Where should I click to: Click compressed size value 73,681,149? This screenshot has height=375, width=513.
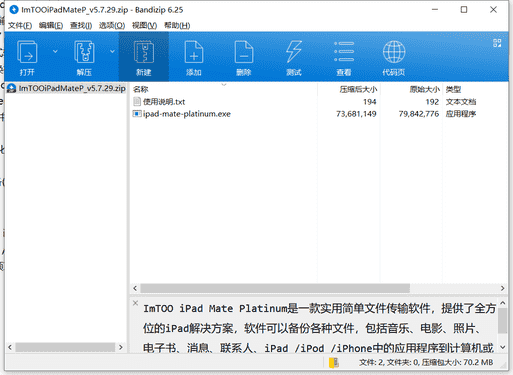pyautogui.click(x=356, y=114)
